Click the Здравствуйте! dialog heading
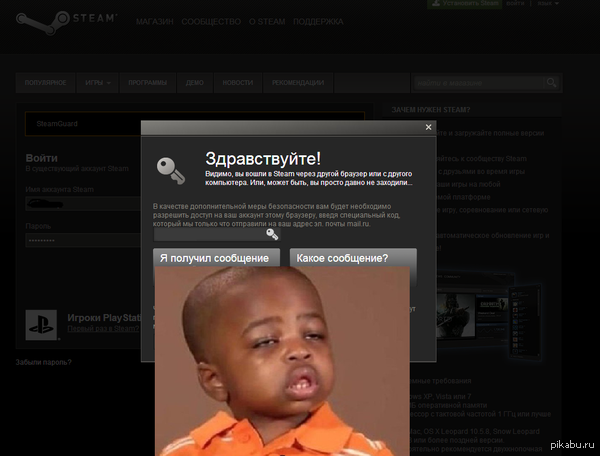 pyautogui.click(x=263, y=158)
